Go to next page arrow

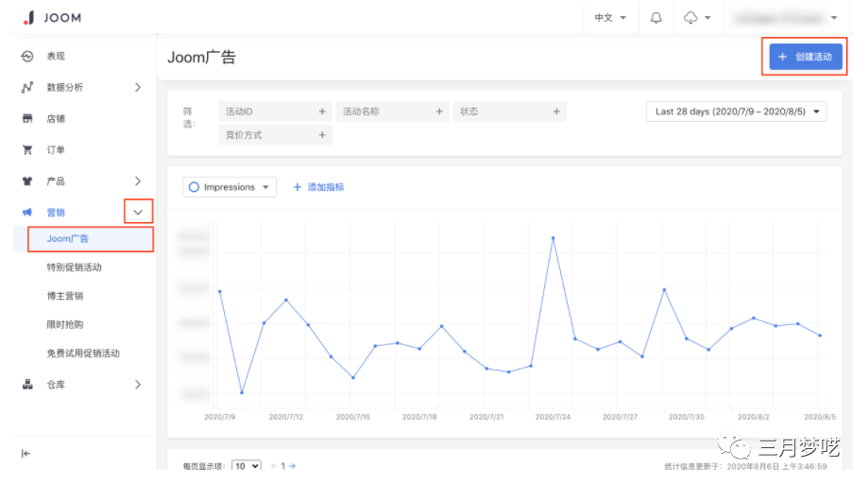292,466
